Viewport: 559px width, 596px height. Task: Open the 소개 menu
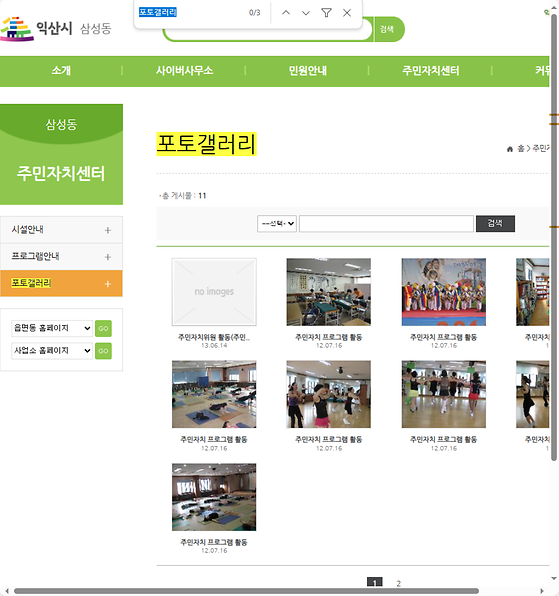pos(61,71)
